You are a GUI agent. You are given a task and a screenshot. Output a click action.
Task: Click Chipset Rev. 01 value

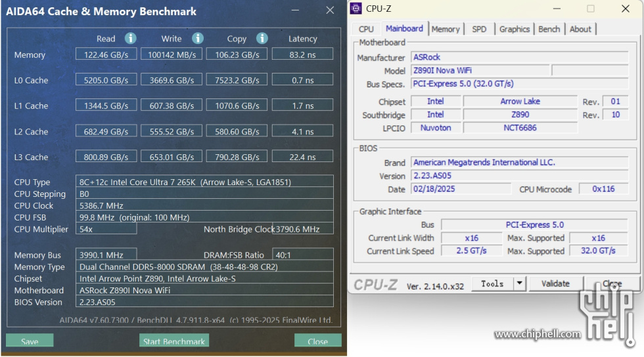click(615, 101)
